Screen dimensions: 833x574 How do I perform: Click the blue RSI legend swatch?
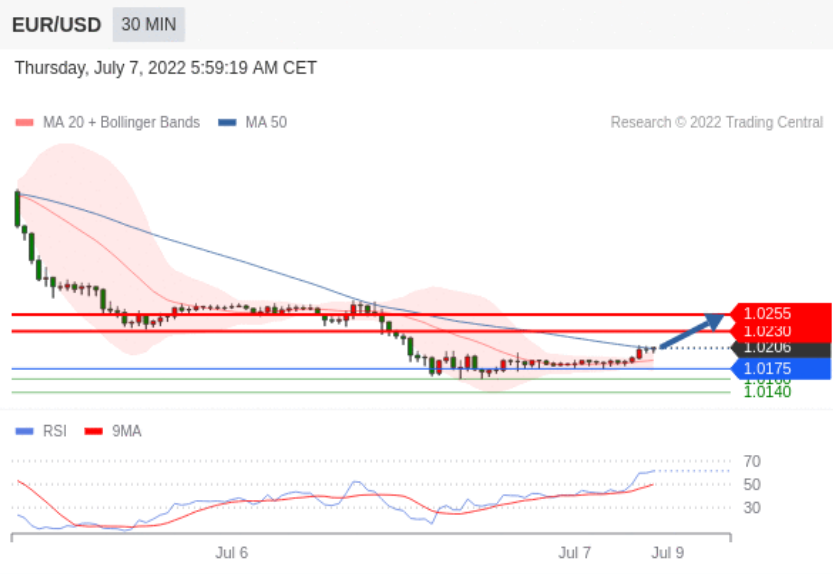coord(24,432)
